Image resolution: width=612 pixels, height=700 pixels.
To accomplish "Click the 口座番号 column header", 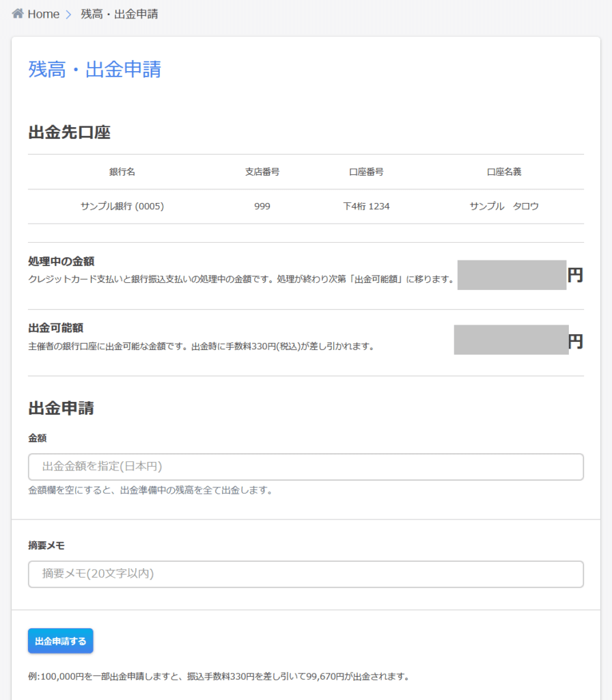I will [x=366, y=172].
